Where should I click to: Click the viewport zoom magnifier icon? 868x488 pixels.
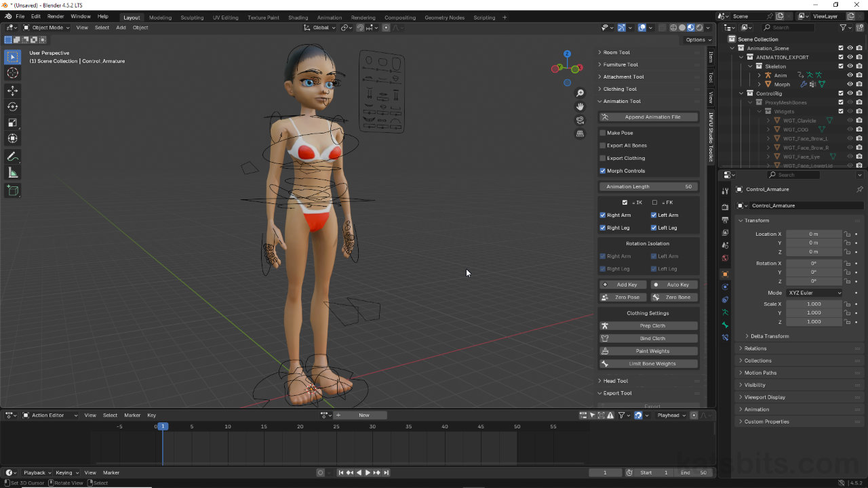580,93
